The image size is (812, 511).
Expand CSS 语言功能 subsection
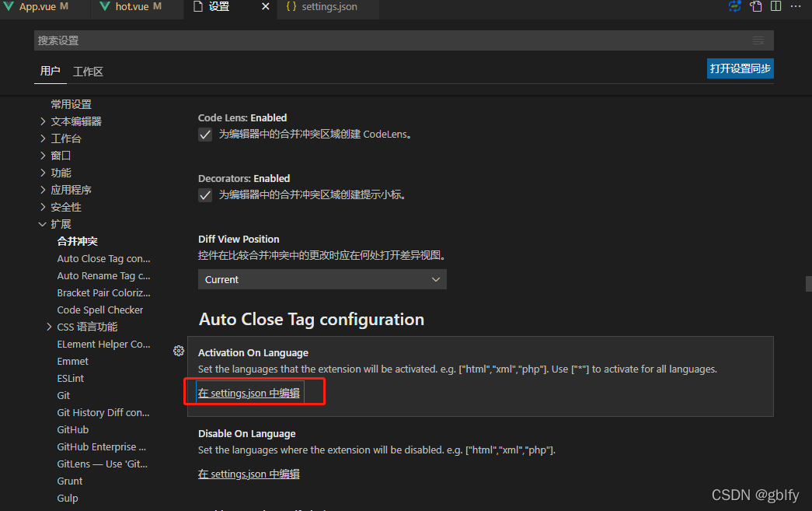click(49, 327)
